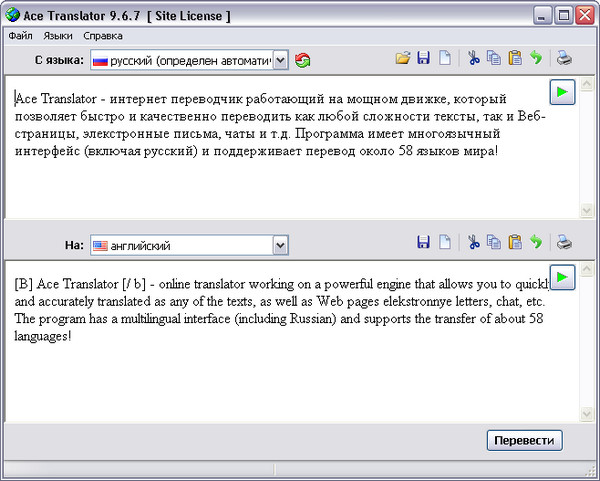This screenshot has height=481, width=600.
Task: Open the source language dropdown arrow
Action: click(280, 60)
